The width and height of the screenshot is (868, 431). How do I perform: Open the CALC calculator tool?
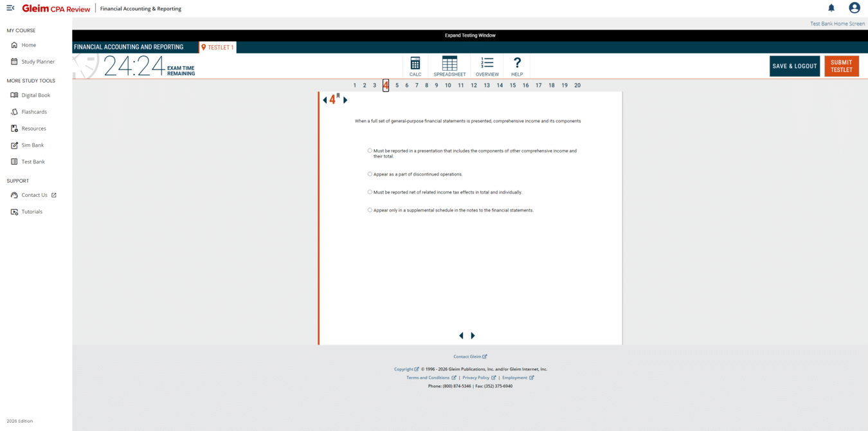[x=415, y=66]
